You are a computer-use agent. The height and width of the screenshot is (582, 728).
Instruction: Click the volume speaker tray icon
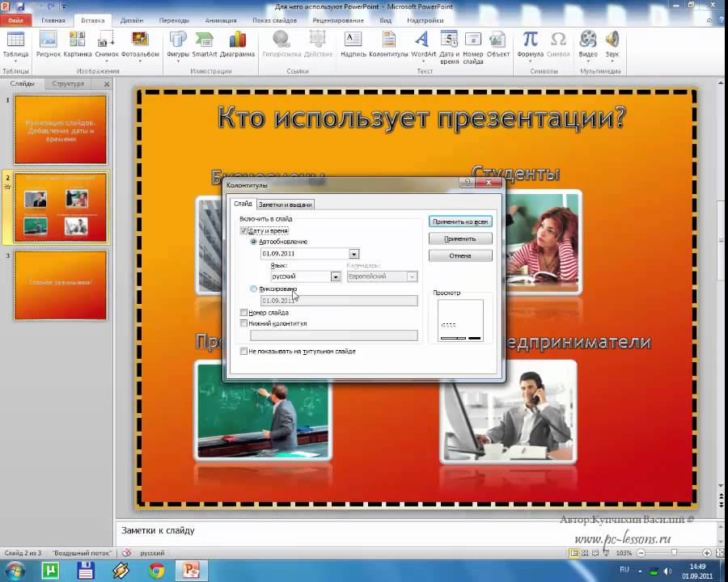pos(667,571)
